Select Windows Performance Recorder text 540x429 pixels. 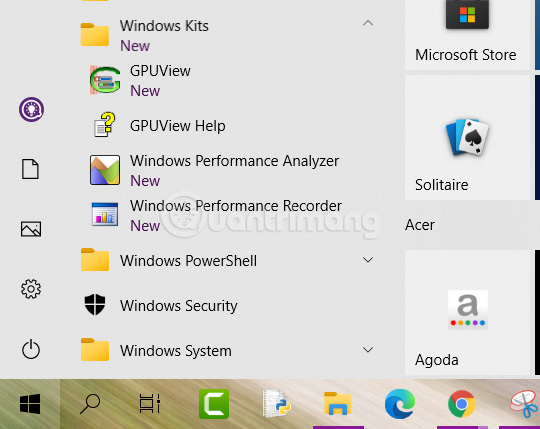(236, 206)
